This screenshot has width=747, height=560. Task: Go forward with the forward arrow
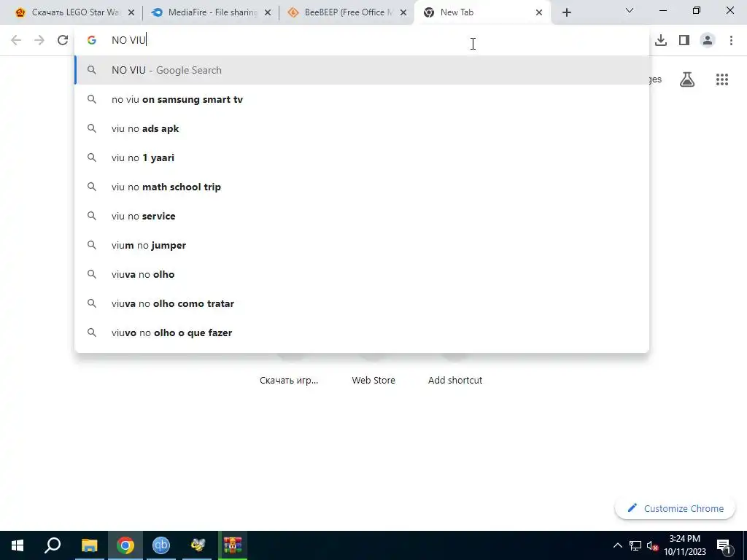click(x=39, y=40)
